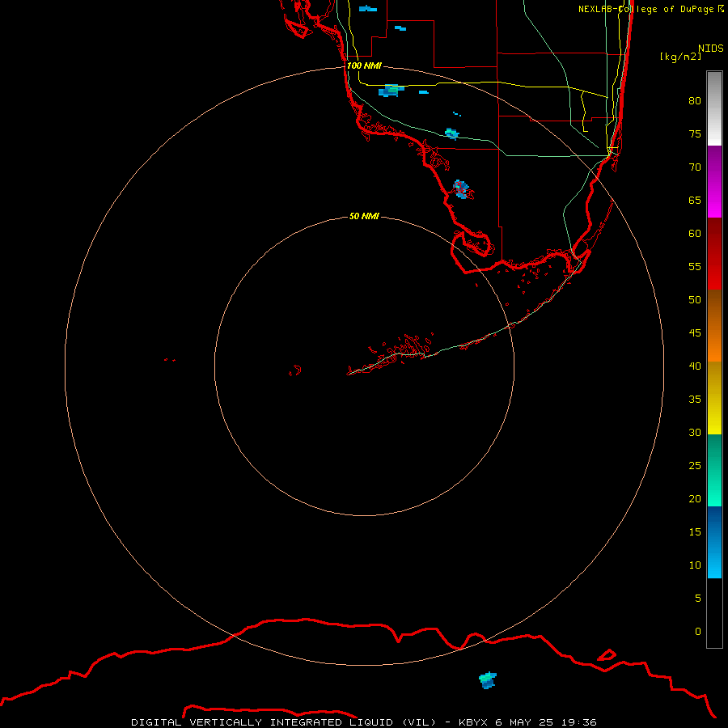
Task: Click the blue echo at the top edge of the map
Action: [x=368, y=8]
